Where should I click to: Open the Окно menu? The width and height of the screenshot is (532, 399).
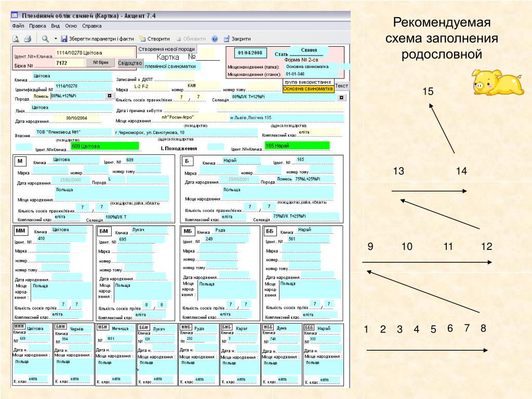(x=71, y=26)
